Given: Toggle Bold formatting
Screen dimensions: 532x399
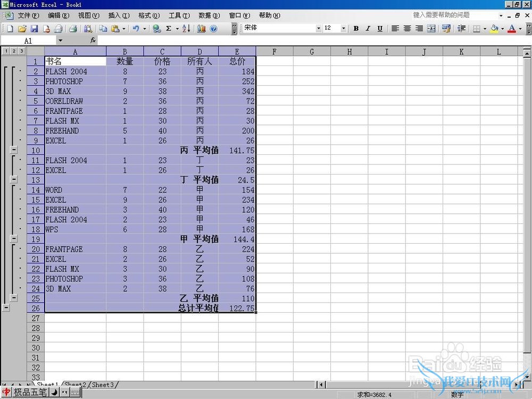Looking at the screenshot, I should (x=356, y=29).
